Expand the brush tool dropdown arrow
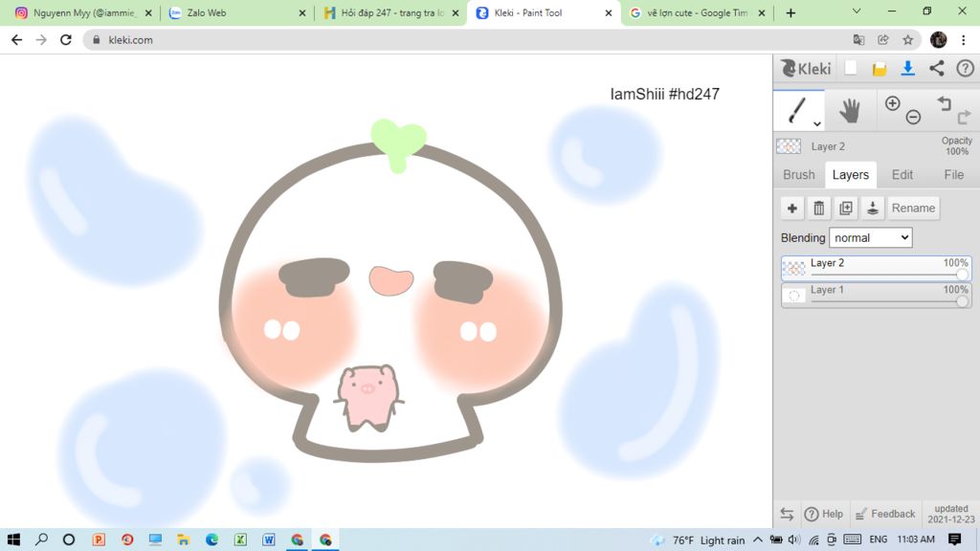Viewport: 980px width, 551px height. click(817, 123)
